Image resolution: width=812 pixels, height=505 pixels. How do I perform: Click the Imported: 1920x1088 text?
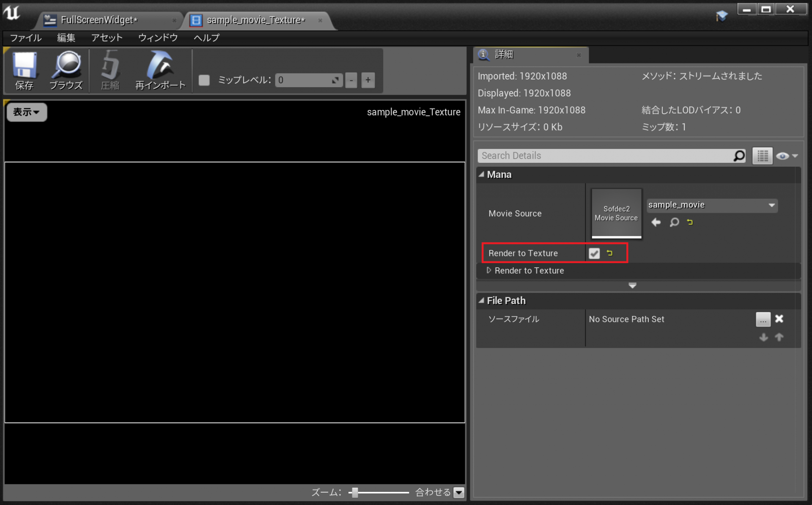tap(522, 76)
